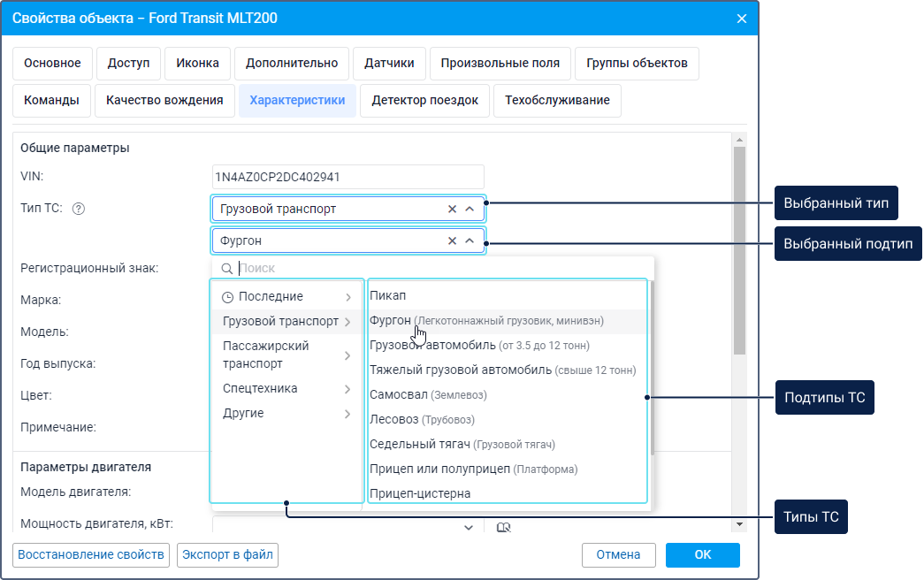Collapse the Фургон subtype dropdown
Viewport: 924px width, 580px height.
click(x=470, y=240)
